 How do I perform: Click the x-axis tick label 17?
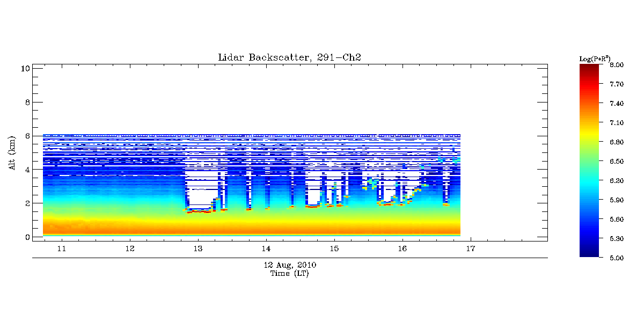coord(471,249)
